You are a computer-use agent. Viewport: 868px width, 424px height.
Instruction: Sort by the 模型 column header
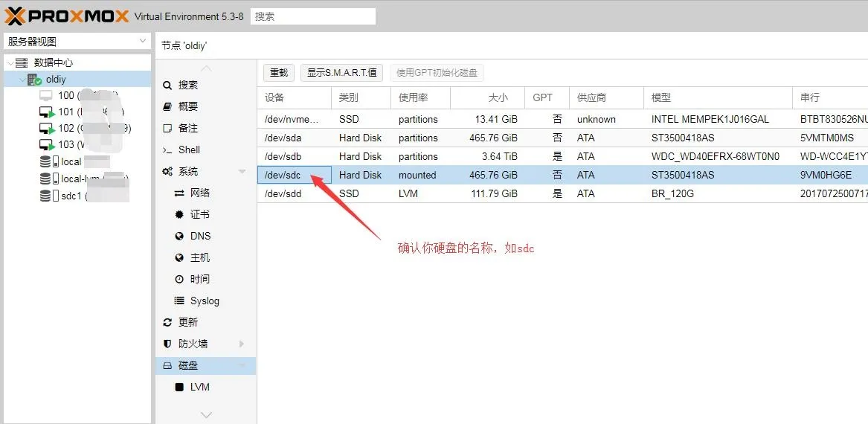[718, 98]
